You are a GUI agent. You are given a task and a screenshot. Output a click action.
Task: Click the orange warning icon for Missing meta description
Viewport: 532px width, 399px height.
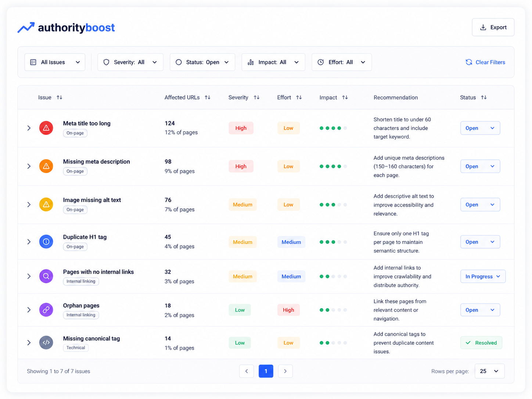click(x=46, y=166)
